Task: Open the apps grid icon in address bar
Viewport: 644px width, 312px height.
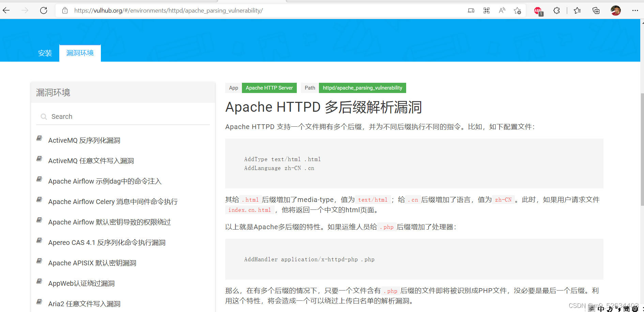Action: point(487,11)
